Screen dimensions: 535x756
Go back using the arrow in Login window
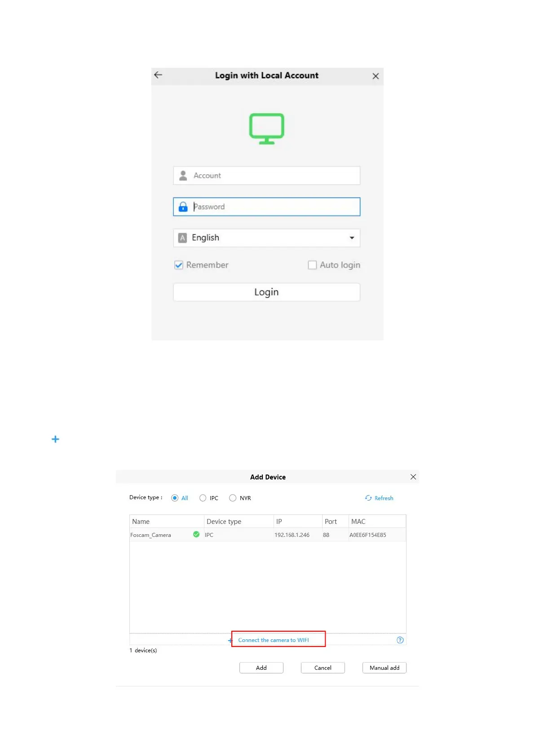[158, 75]
